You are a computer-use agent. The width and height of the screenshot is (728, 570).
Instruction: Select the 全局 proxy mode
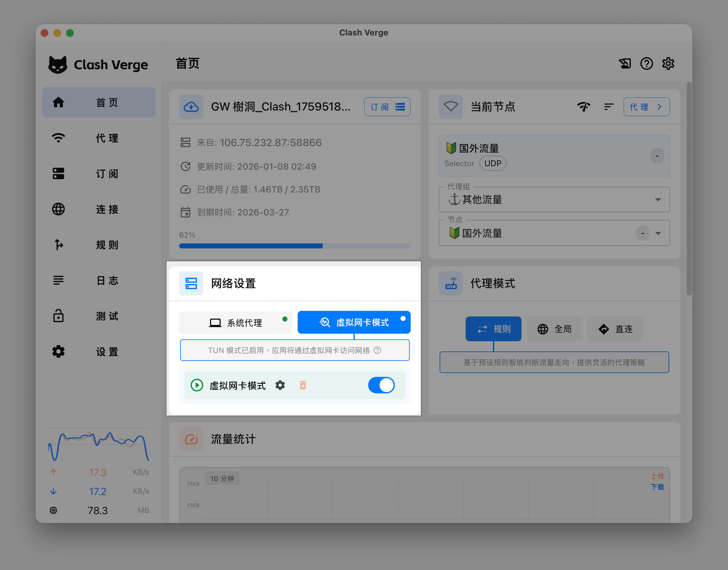pos(554,329)
